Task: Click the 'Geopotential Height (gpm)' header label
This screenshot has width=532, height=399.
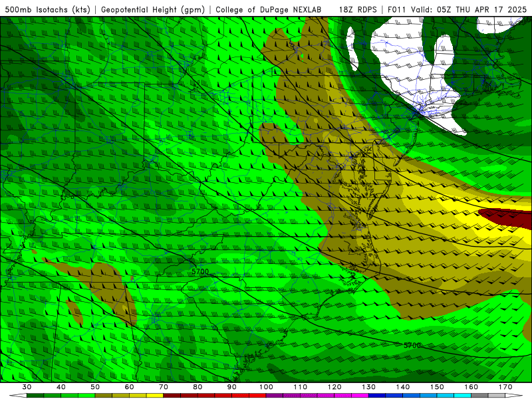Action: [x=153, y=9]
